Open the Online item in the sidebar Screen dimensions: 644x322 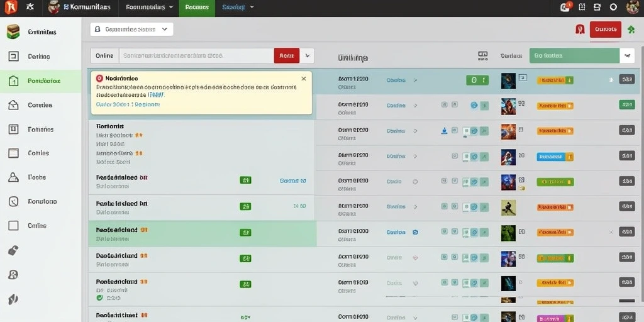click(41, 226)
